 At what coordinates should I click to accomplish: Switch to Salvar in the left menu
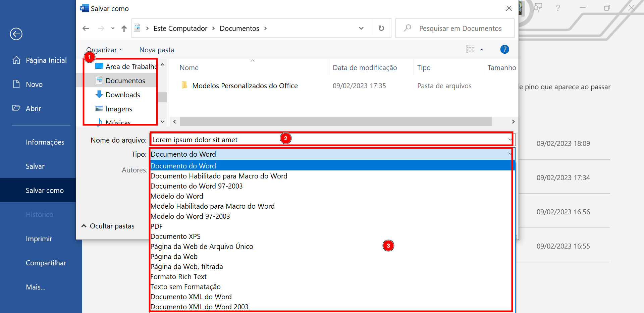point(35,166)
